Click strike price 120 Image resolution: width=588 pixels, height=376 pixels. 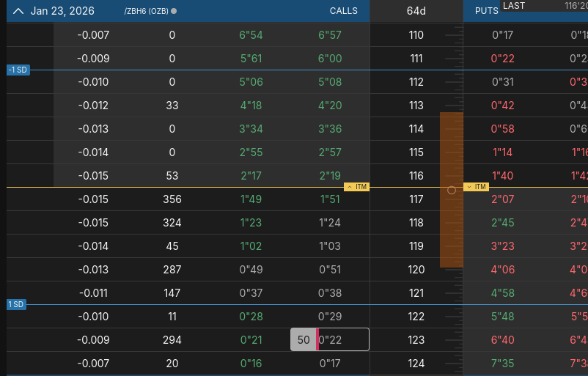416,270
